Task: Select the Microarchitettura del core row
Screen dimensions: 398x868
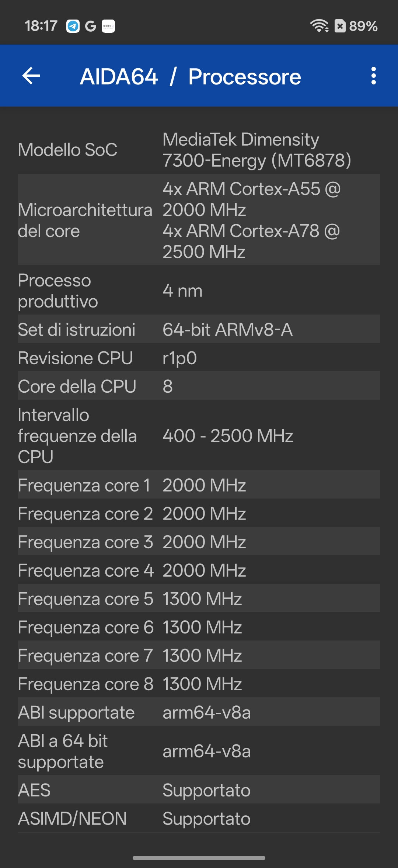Action: click(x=199, y=220)
